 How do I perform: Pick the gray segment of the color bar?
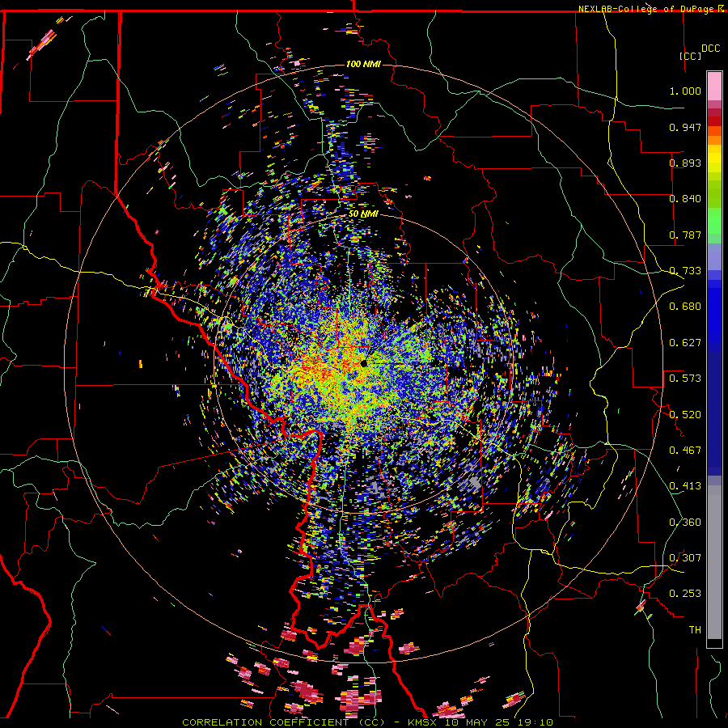point(714,562)
